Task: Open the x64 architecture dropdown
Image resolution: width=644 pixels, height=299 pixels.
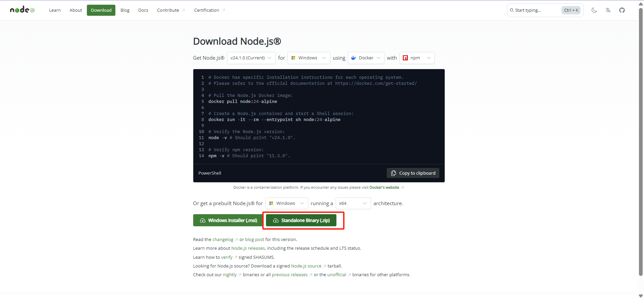Action: click(353, 203)
